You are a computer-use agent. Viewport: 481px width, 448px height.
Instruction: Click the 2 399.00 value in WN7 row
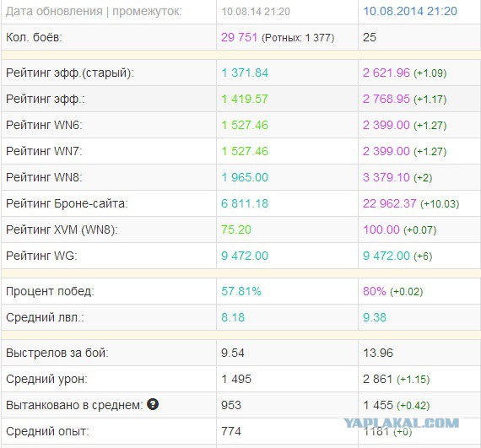tap(386, 151)
